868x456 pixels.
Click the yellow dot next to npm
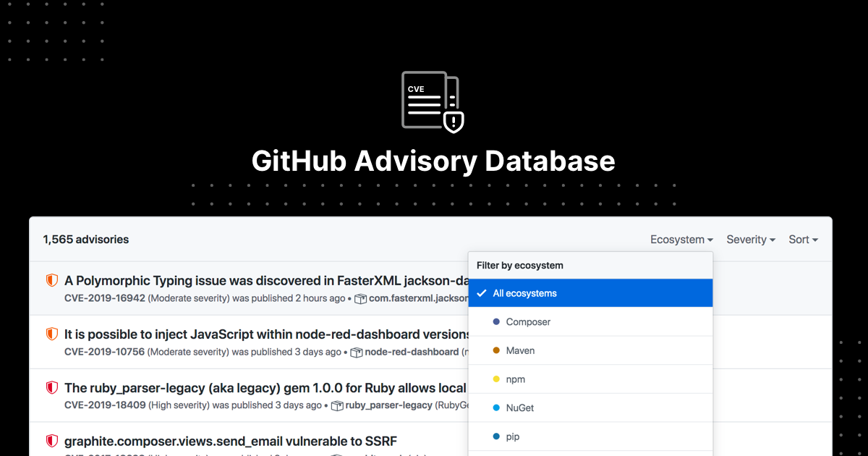coord(495,379)
